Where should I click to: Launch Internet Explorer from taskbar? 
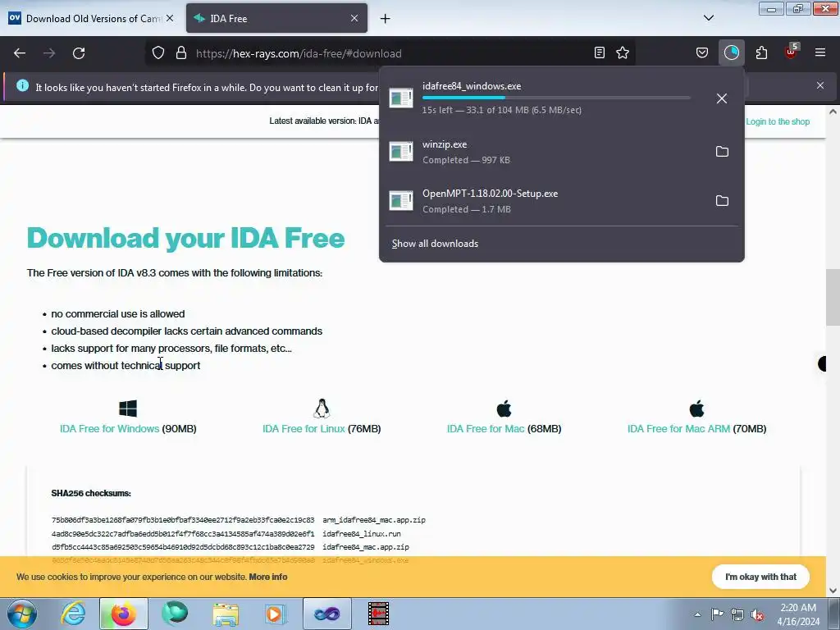point(73,614)
